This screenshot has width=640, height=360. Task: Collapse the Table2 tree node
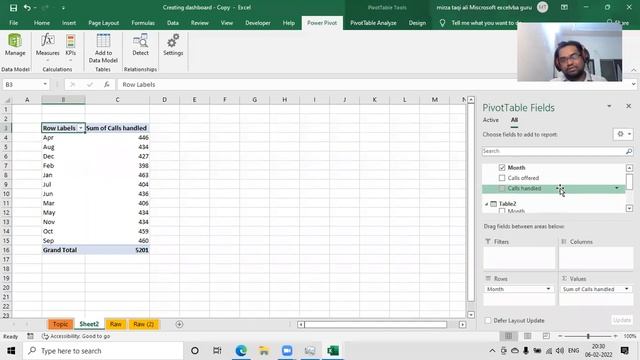tap(486, 204)
